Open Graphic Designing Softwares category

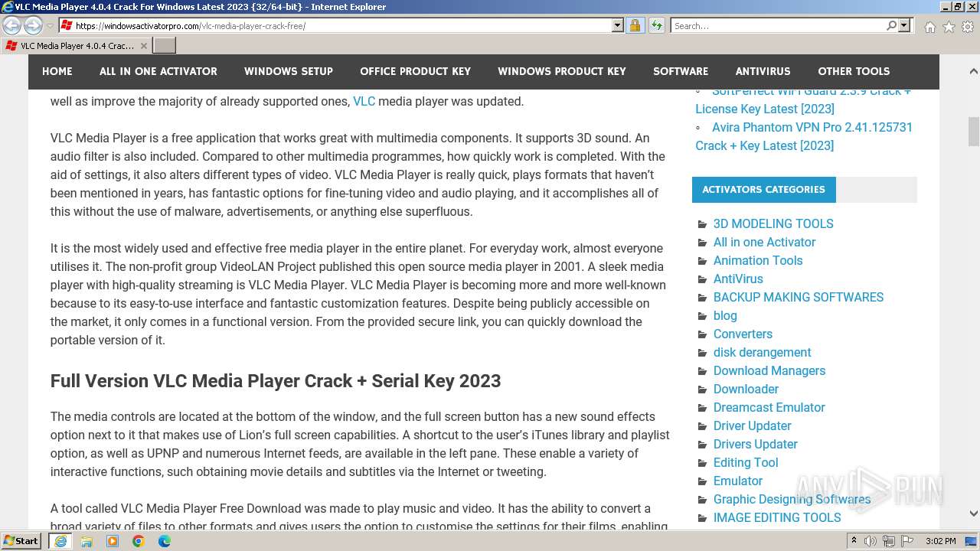tap(792, 499)
